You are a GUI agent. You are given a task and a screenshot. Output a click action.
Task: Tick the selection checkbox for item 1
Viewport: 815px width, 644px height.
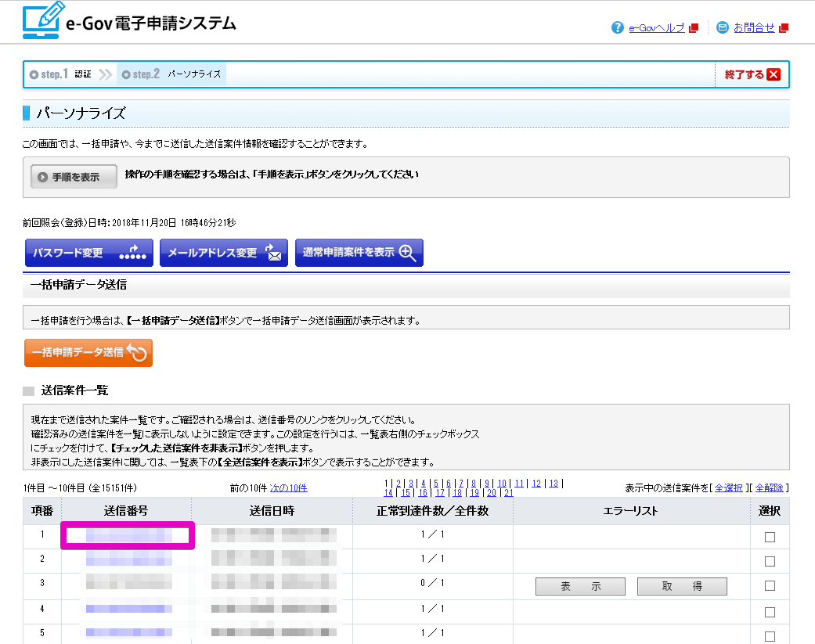pos(770,537)
